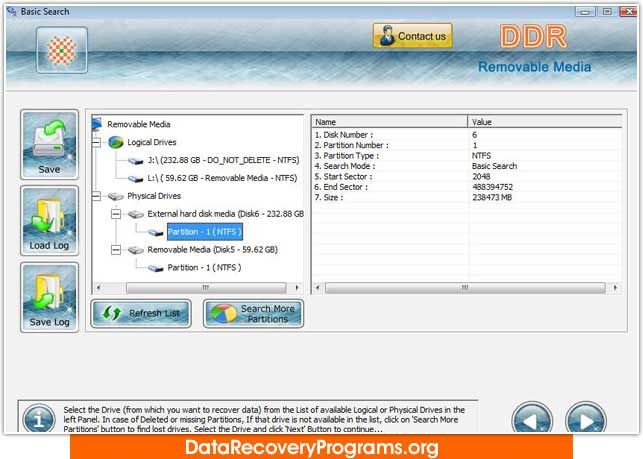Click the checkered logo icon in header

pos(62,50)
